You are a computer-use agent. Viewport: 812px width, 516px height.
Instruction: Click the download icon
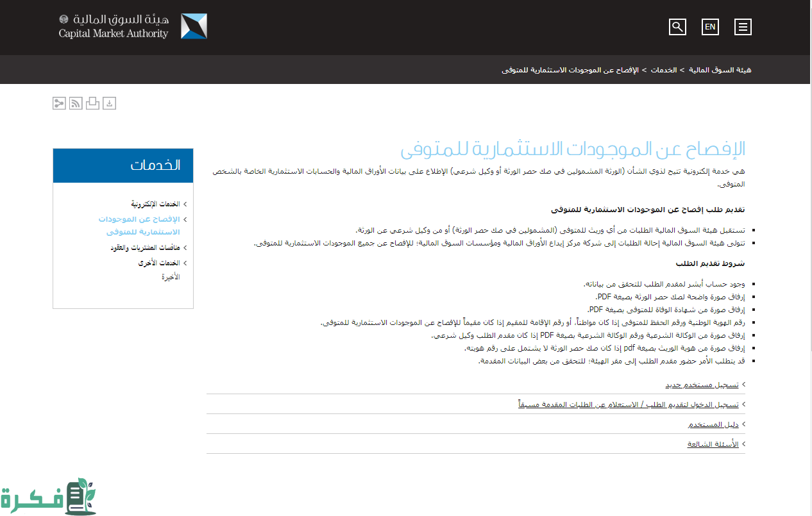(110, 103)
